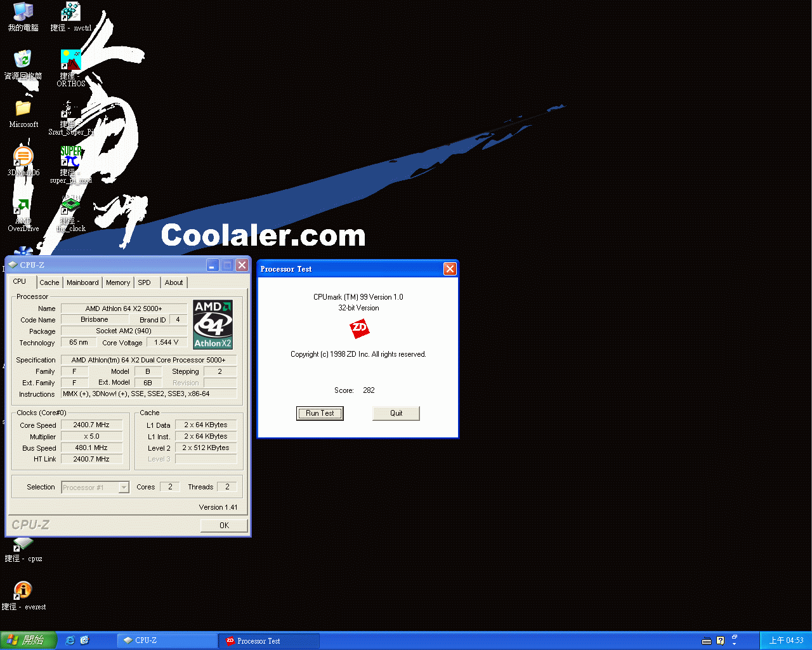Click the help icon in system tray
The width and height of the screenshot is (812, 650).
coord(721,640)
